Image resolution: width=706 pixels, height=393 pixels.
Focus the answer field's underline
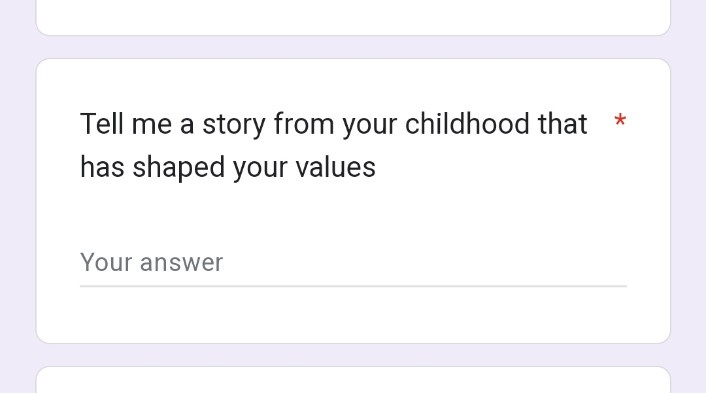[x=353, y=286]
